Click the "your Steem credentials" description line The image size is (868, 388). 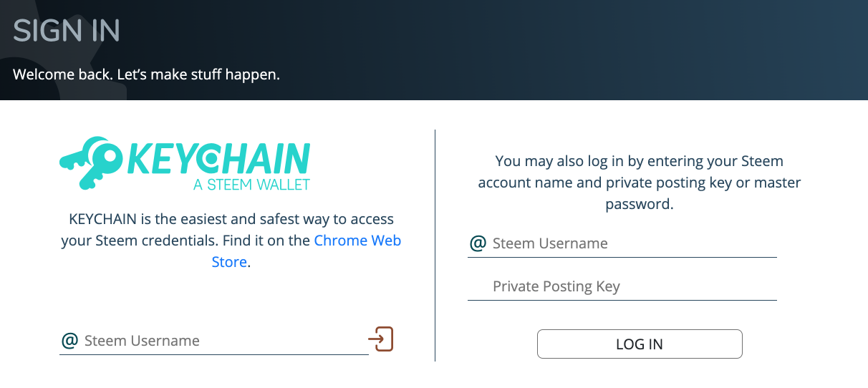click(x=185, y=241)
